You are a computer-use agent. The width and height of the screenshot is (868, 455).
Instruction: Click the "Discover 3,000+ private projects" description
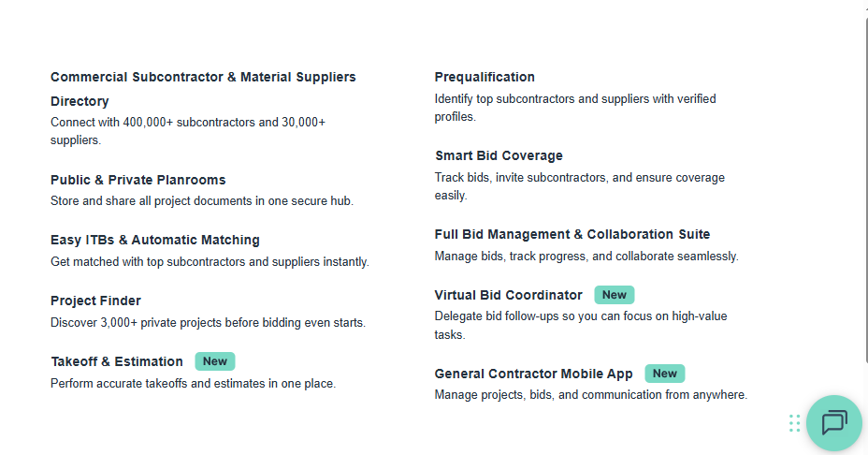click(208, 323)
